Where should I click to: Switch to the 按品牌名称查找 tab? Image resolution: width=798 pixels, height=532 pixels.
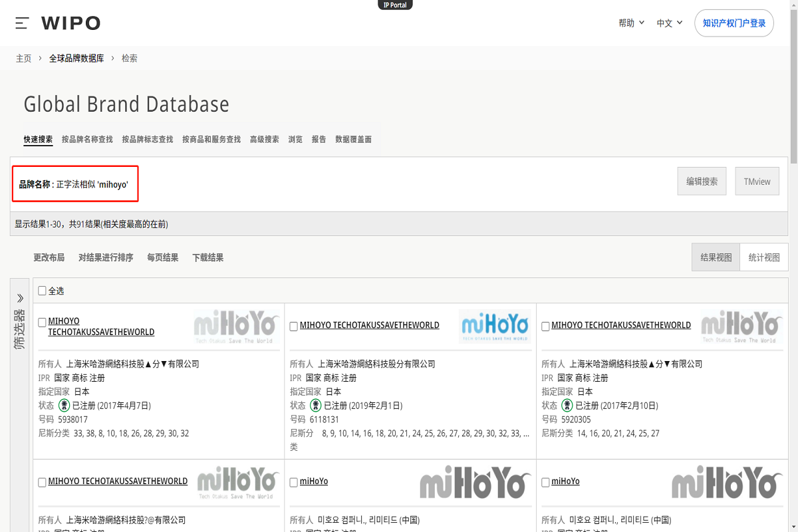87,140
